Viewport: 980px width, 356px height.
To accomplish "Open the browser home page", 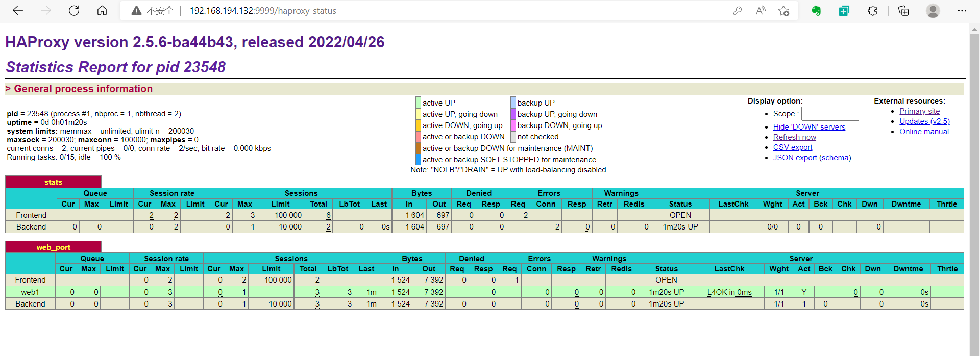I will 102,11.
